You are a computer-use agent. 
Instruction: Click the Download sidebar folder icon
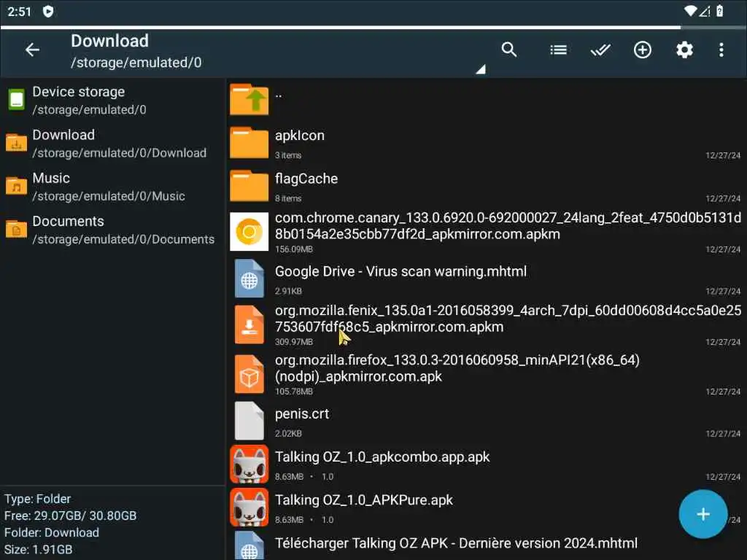16,142
